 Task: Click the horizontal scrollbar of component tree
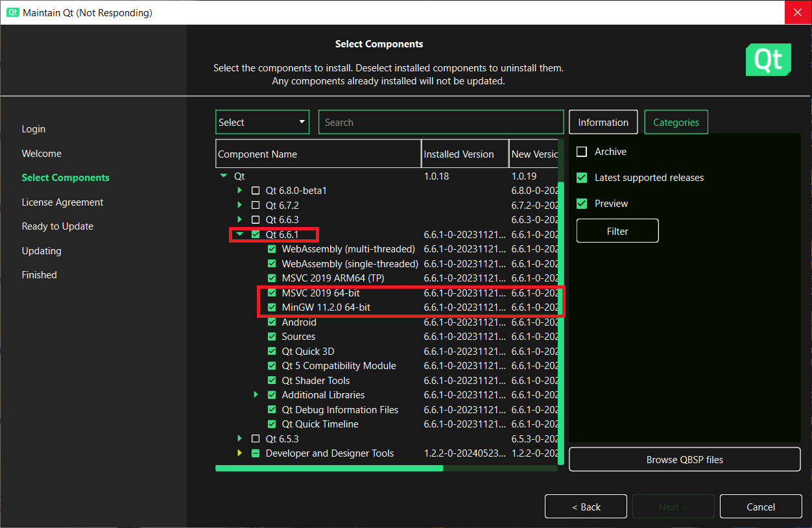(x=329, y=468)
